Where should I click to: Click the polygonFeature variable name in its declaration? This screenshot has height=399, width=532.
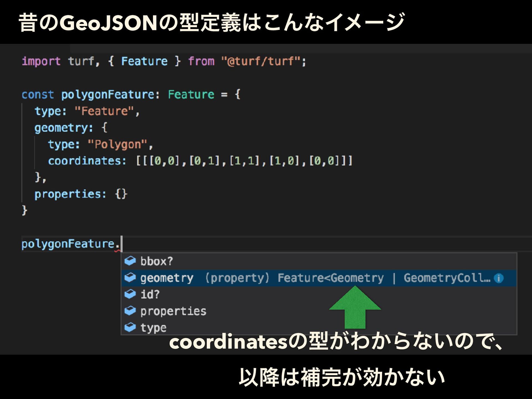click(x=108, y=95)
